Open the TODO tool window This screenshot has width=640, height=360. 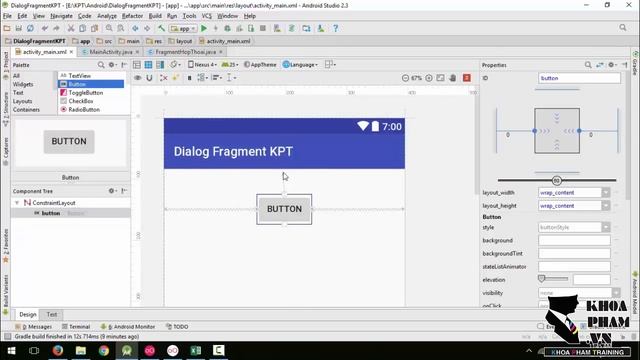tap(177, 327)
